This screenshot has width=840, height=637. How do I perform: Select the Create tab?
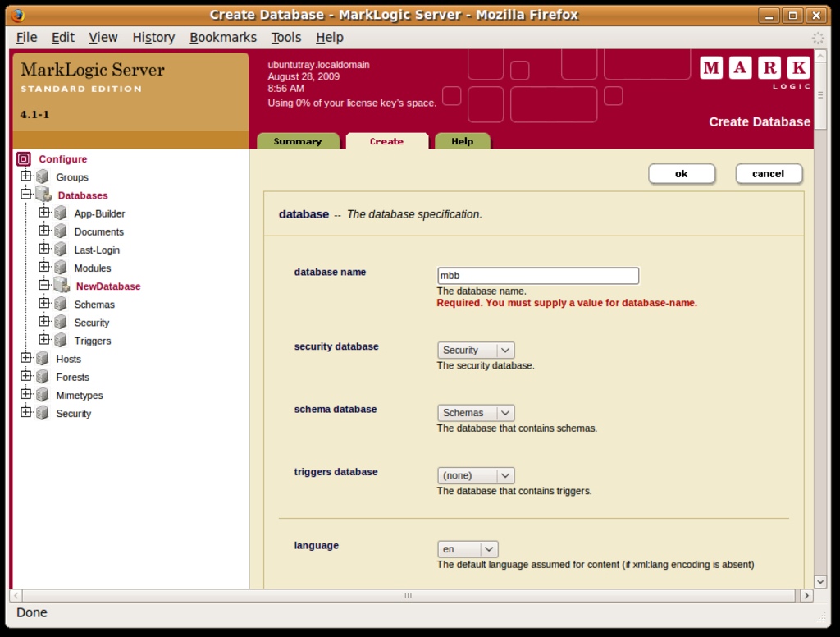[x=387, y=141]
